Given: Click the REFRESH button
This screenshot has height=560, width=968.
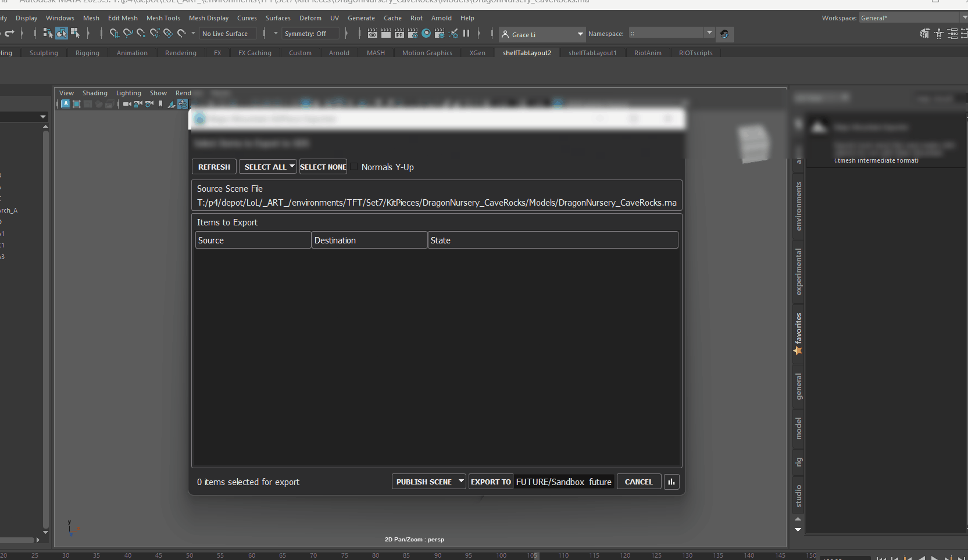Looking at the screenshot, I should coord(214,167).
